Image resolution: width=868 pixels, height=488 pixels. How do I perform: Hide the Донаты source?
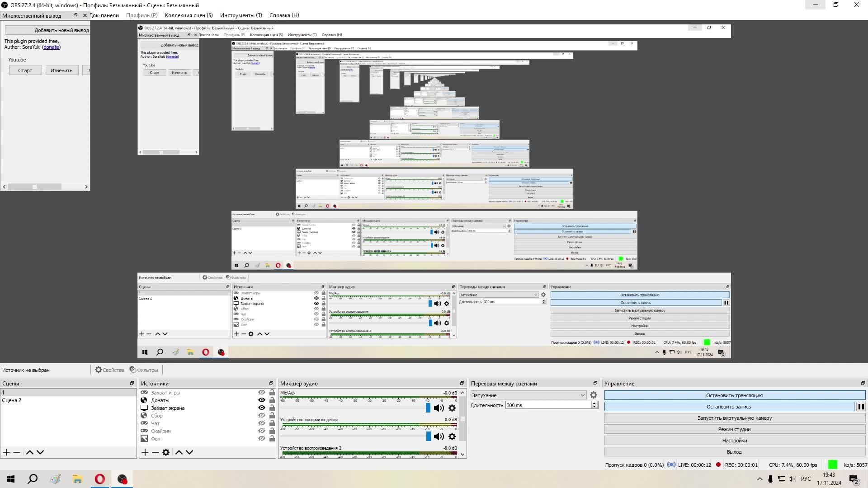click(x=261, y=400)
